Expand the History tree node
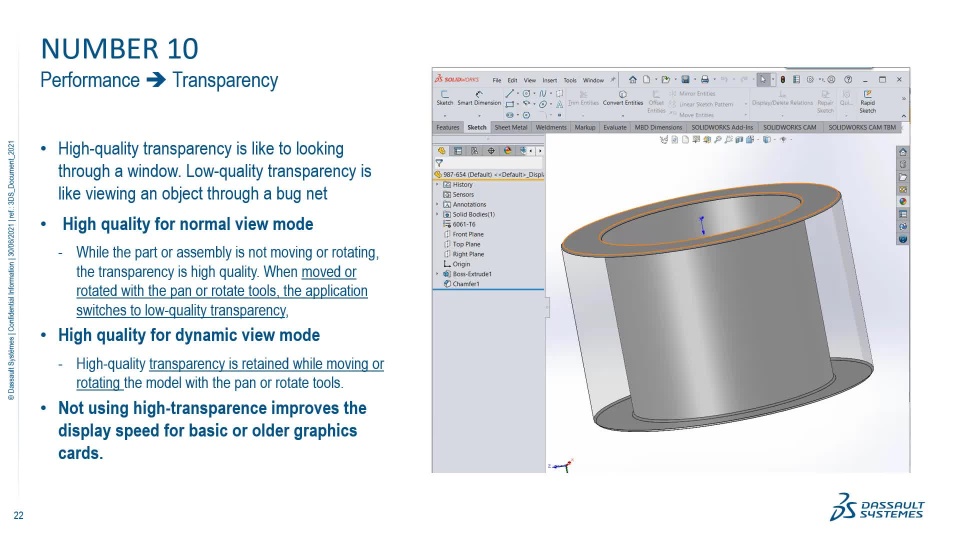960x540 pixels. click(437, 184)
